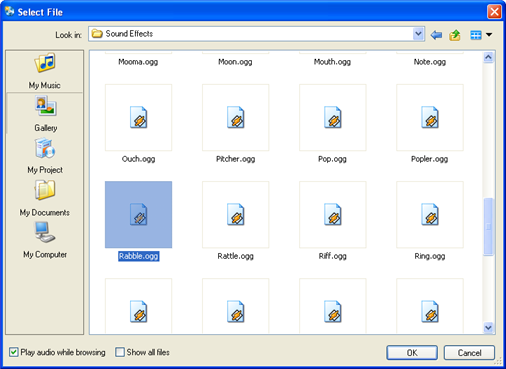Go back to the previous folder
Viewport: 506px width, 369px height.
click(x=436, y=35)
